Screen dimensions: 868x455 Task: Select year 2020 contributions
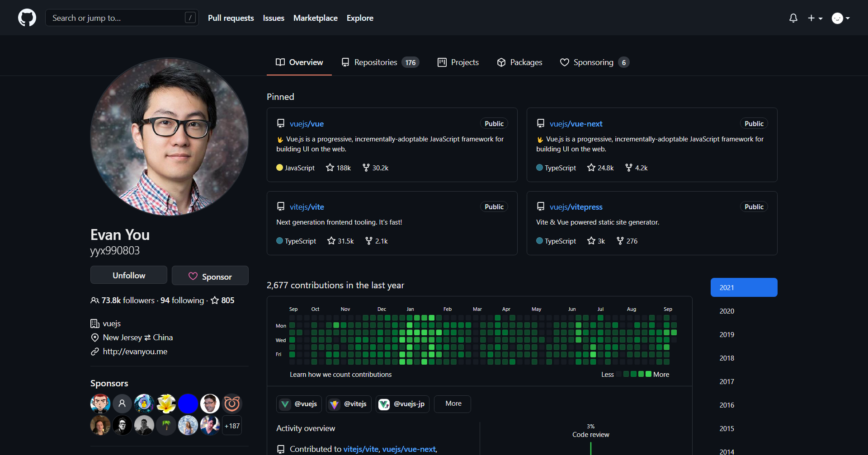point(744,311)
